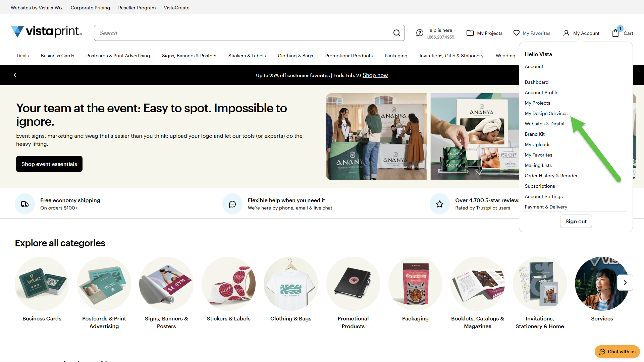Open the Chat with us widget

(x=617, y=352)
